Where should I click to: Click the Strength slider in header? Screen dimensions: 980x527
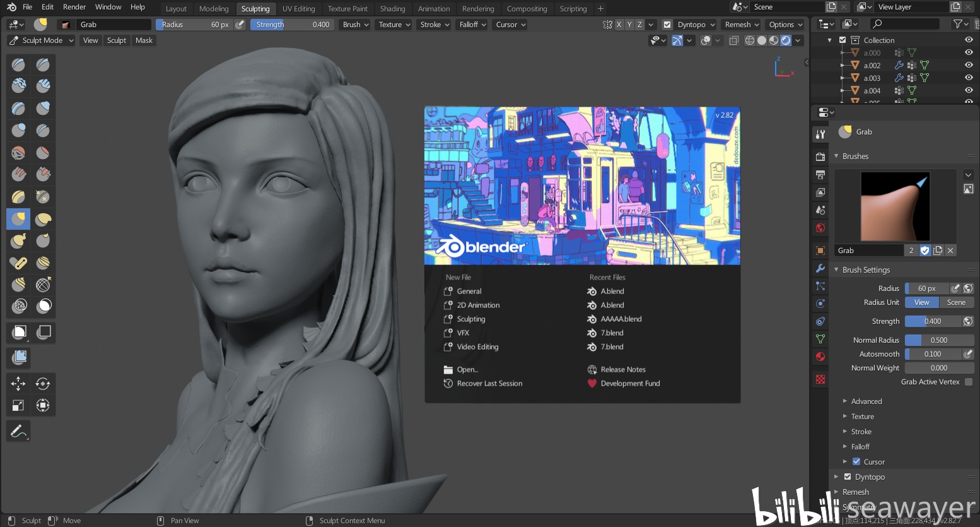pos(292,25)
